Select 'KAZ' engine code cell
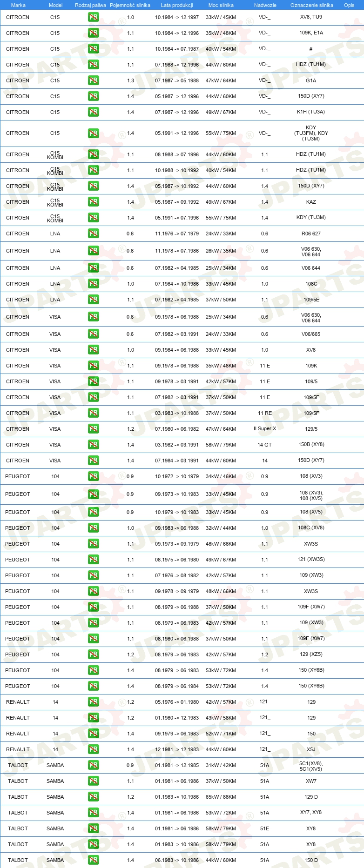This screenshot has height=868, width=364. 311,202
